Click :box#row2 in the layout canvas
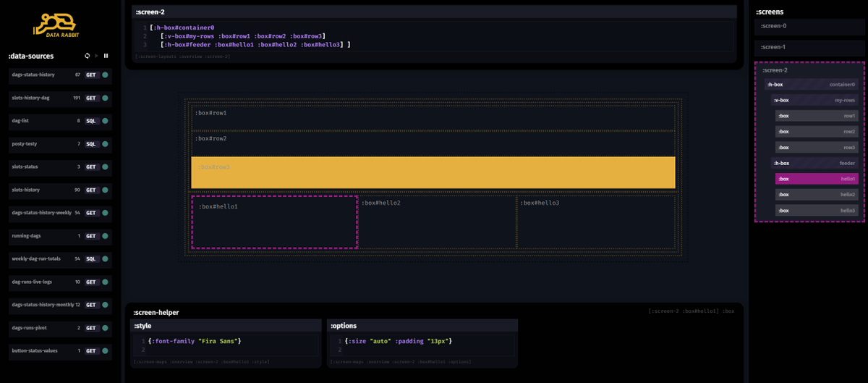 (433, 143)
